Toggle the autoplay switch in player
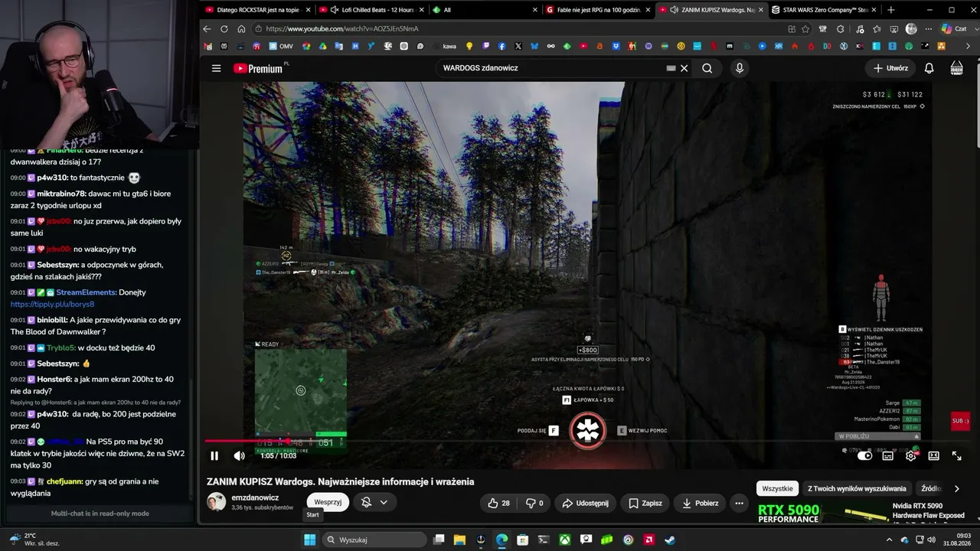The image size is (980, 551). click(x=864, y=456)
